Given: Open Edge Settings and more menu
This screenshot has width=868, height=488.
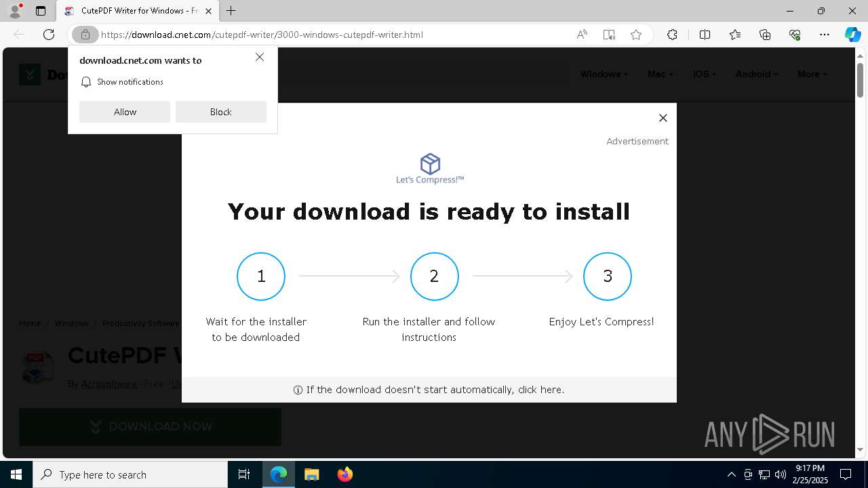Looking at the screenshot, I should tap(825, 35).
